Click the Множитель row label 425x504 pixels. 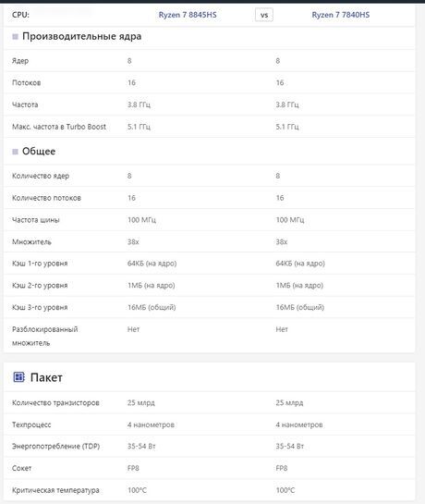(31, 241)
